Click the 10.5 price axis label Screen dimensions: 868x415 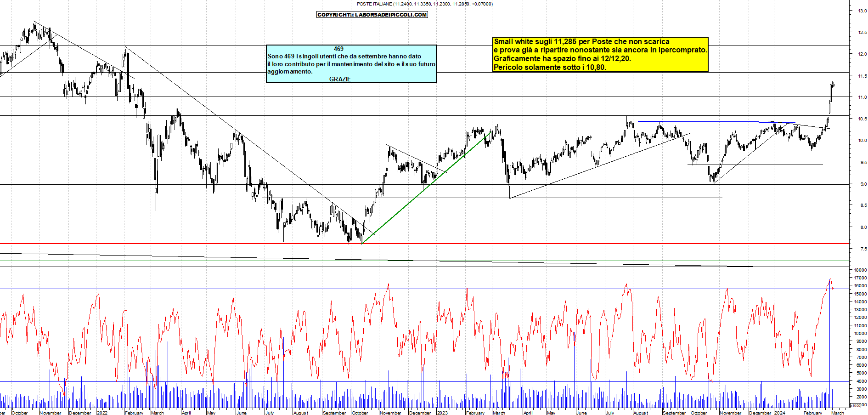point(862,119)
